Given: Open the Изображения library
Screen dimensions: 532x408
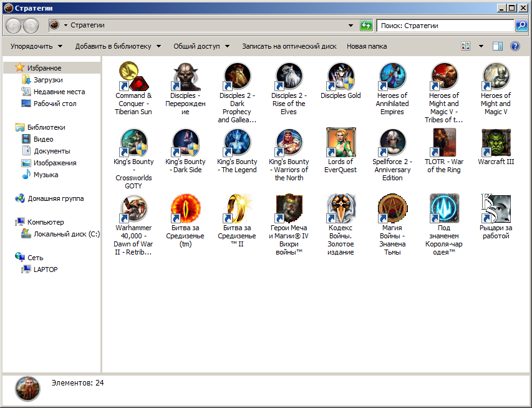Looking at the screenshot, I should tap(55, 163).
